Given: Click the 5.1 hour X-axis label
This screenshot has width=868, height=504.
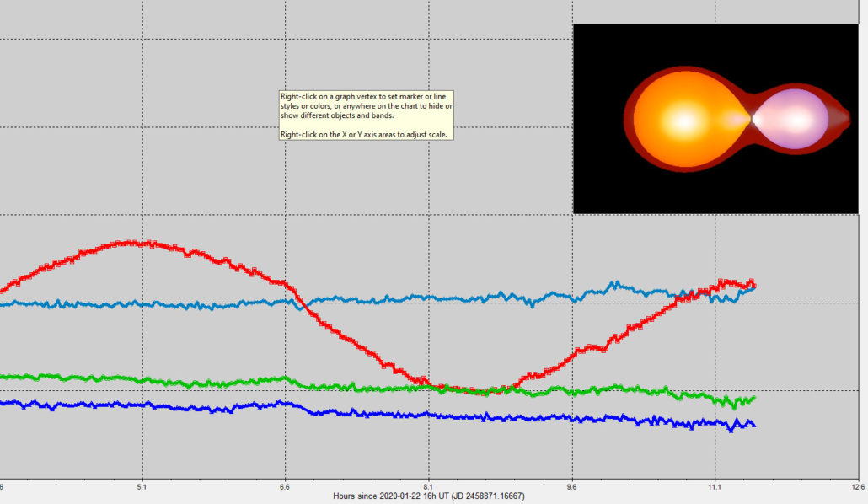Looking at the screenshot, I should [x=142, y=487].
